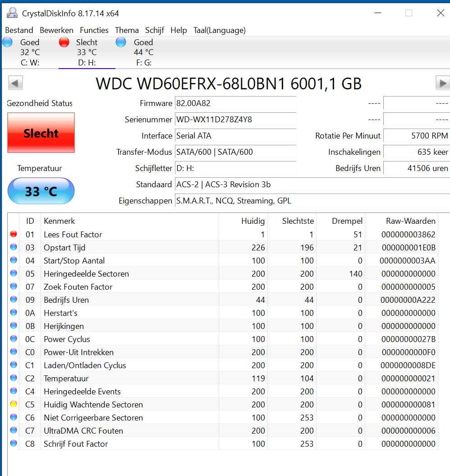Screen dimensions: 450x476
Task: Click the red status orb for D: H:
Action: pos(64,42)
